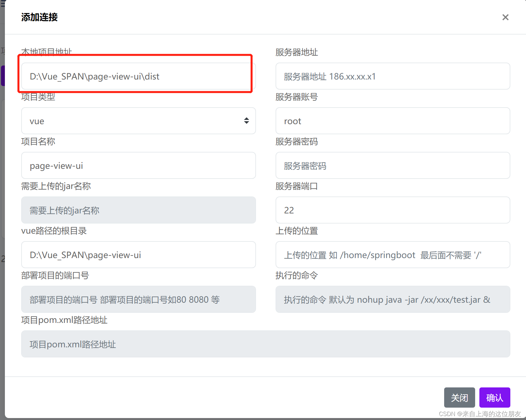Viewport: 526px width, 420px height.
Task: Click the vue路径的根目录 label
Action: tap(54, 231)
